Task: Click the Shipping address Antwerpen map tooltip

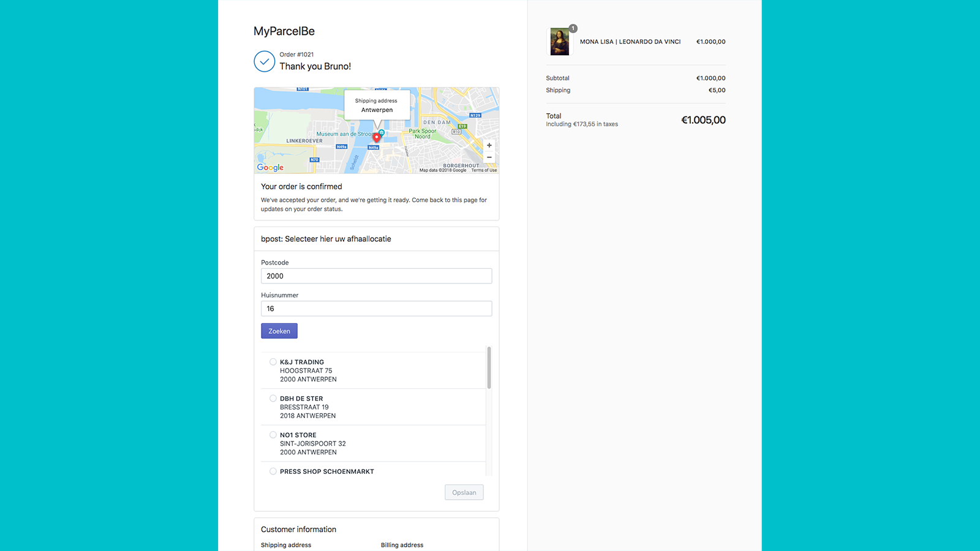Action: point(377,105)
